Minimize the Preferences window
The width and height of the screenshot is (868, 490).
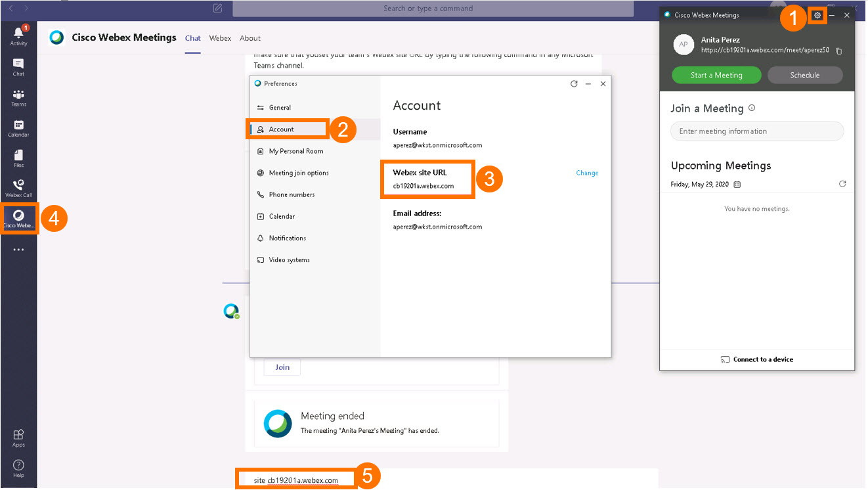tap(588, 84)
